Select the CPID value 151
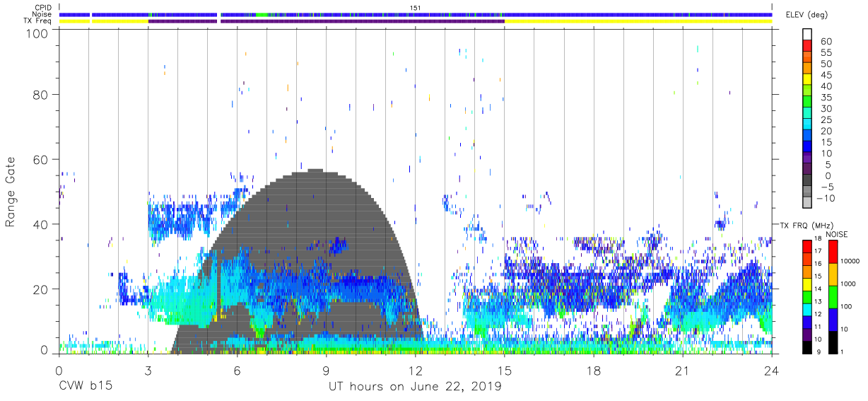868x401 pixels. click(415, 7)
